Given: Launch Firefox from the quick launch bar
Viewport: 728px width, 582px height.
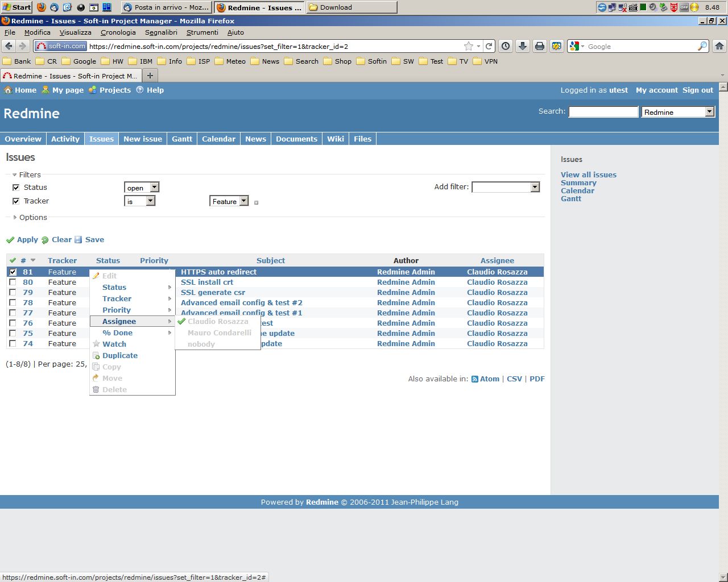Looking at the screenshot, I should point(42,7).
